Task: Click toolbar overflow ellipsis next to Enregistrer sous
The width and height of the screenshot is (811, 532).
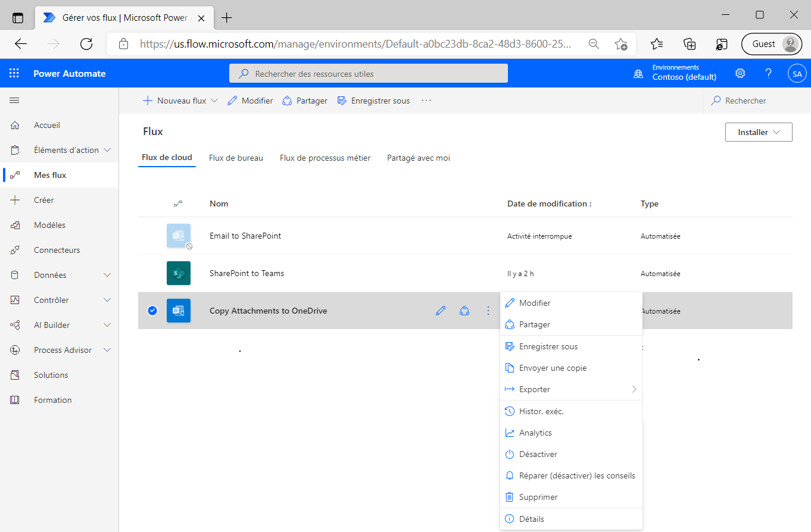Action: click(426, 101)
